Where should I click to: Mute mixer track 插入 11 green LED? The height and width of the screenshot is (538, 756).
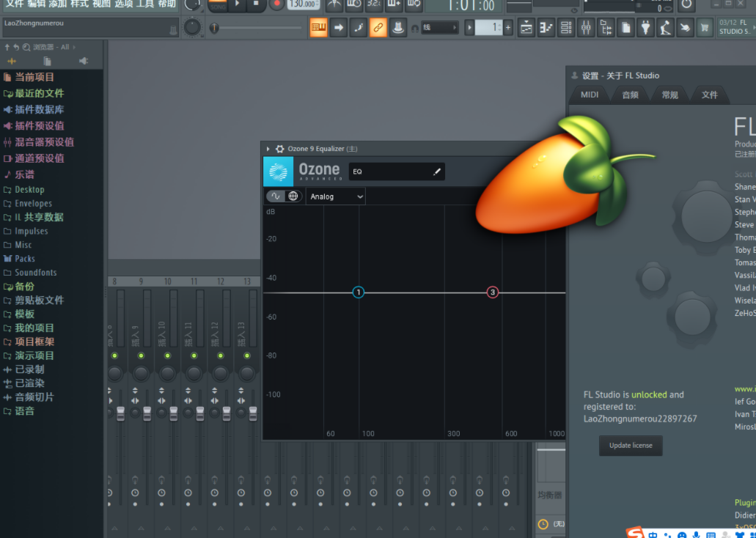pos(194,355)
